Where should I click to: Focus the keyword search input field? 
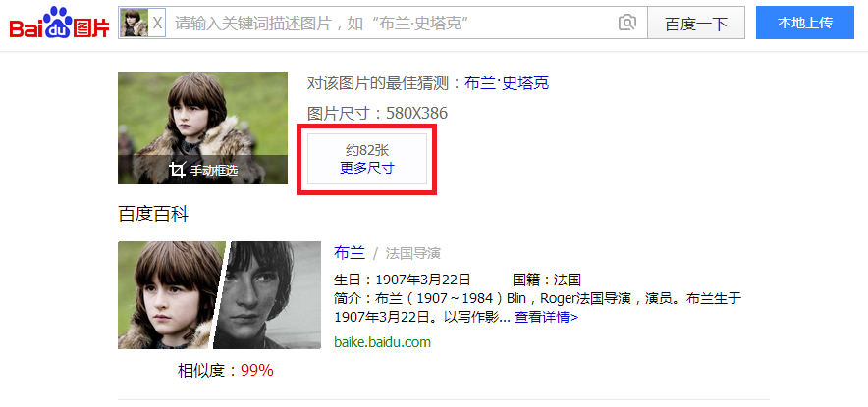point(392,24)
